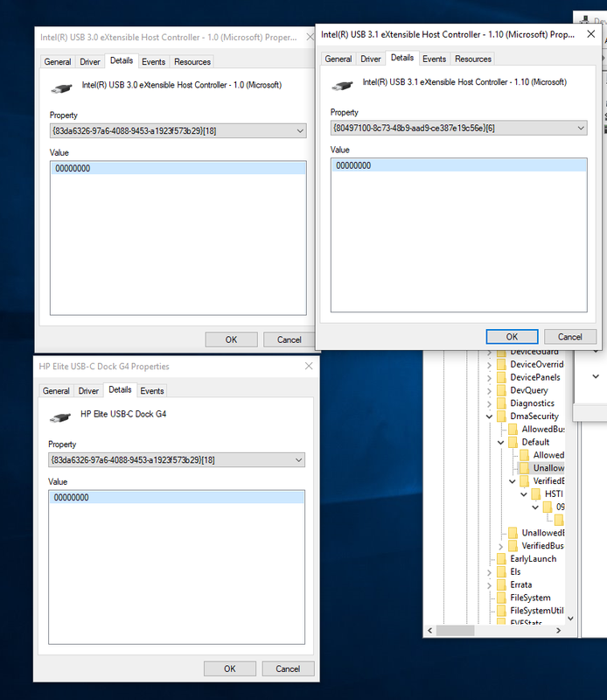This screenshot has height=700, width=607.
Task: Select EarlyLaunch key in registry tree
Action: (534, 558)
